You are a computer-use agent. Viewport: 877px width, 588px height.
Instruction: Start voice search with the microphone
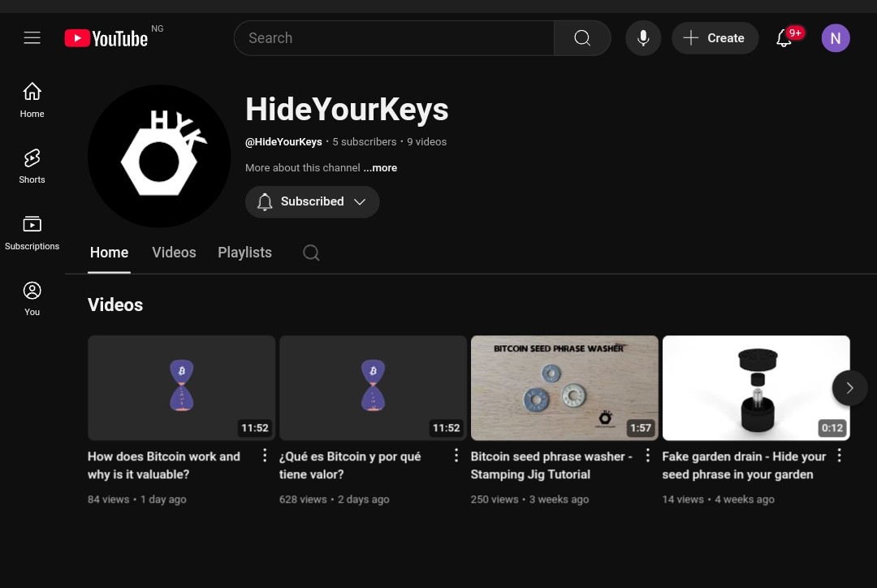643,38
